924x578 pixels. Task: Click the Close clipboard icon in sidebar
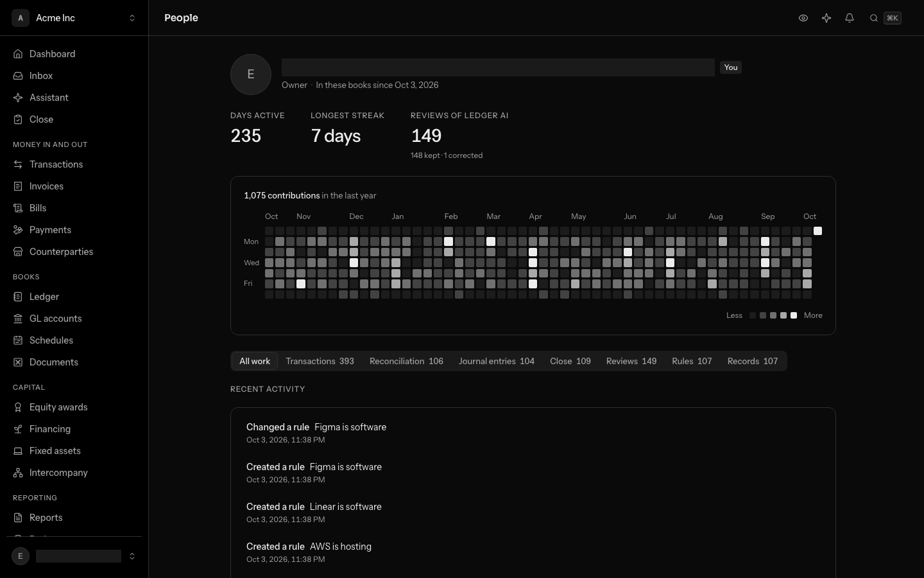[18, 119]
